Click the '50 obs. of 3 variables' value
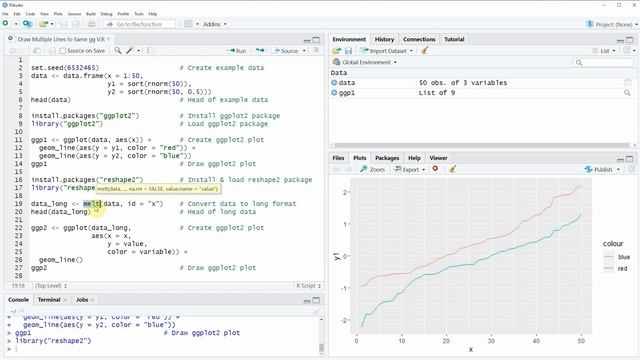The image size is (640, 360). coord(463,82)
